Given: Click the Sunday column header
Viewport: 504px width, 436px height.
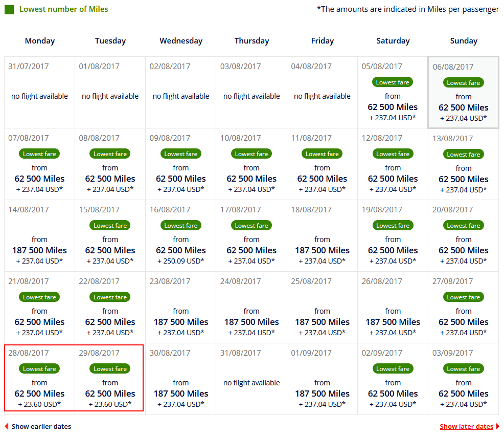Looking at the screenshot, I should 464,41.
